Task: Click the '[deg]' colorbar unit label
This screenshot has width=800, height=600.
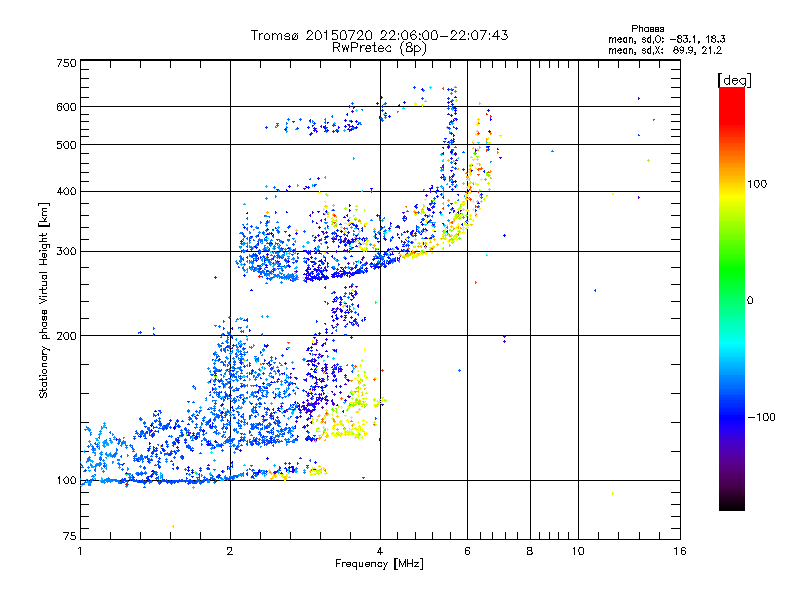Action: pyautogui.click(x=734, y=80)
